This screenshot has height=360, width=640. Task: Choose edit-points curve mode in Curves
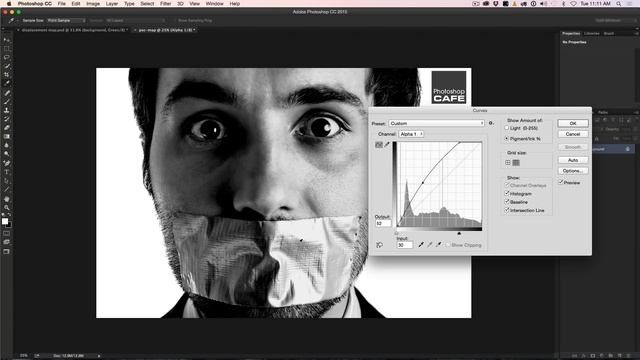(379, 144)
